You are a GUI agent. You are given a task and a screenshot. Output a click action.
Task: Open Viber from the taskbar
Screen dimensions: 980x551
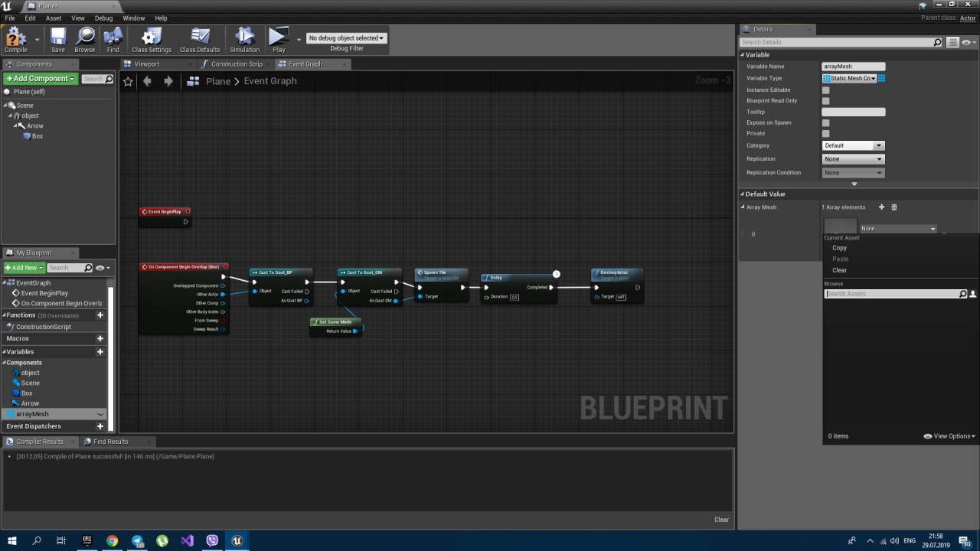click(212, 540)
